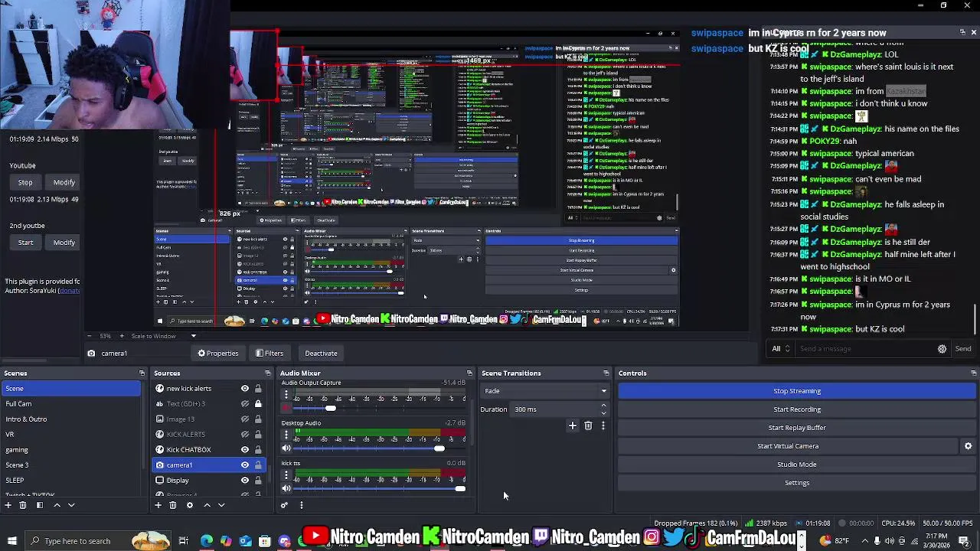The height and width of the screenshot is (551, 980).
Task: Add a new source with plus icon
Action: (158, 505)
